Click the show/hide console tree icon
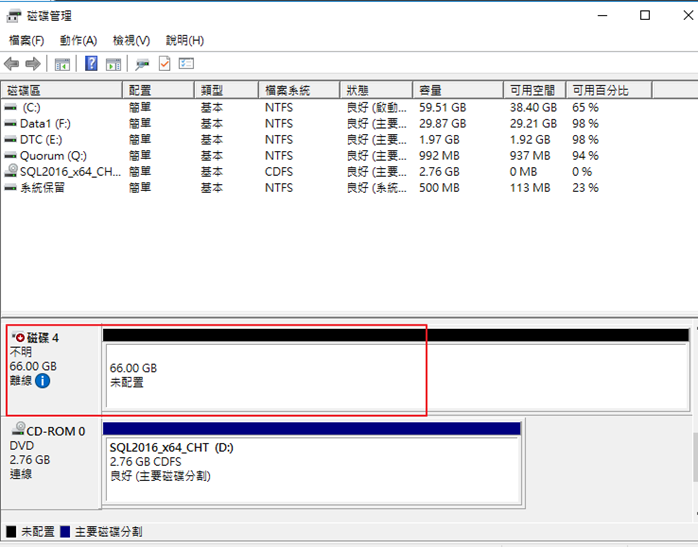This screenshot has width=698, height=547. coord(62,64)
